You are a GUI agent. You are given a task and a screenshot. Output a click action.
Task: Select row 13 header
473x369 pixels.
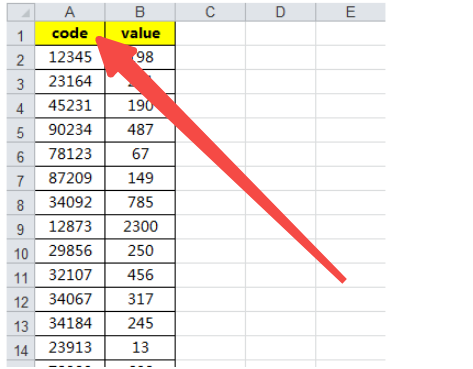coord(21,324)
